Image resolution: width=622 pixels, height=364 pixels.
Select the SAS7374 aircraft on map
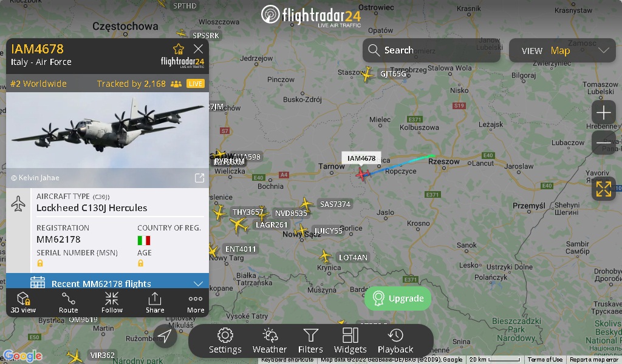pos(306,204)
